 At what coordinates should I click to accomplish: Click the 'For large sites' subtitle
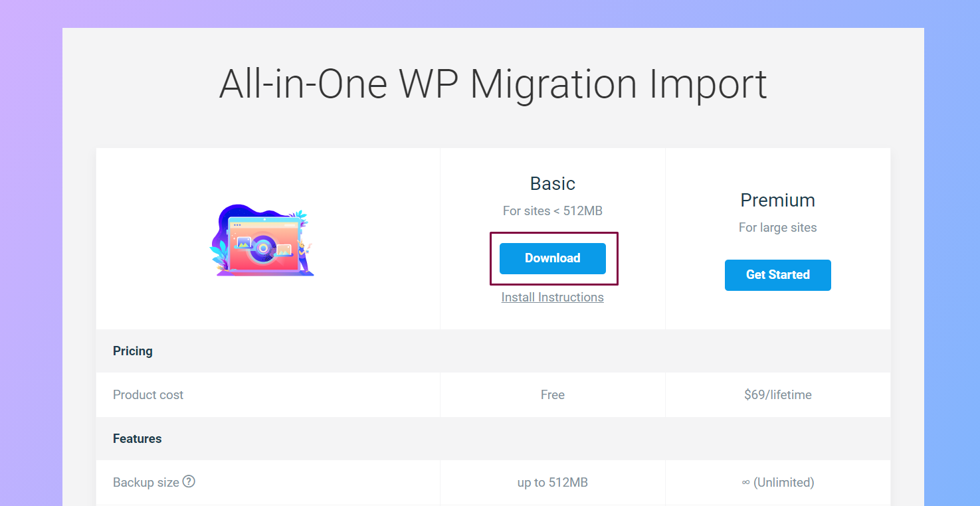coord(777,228)
